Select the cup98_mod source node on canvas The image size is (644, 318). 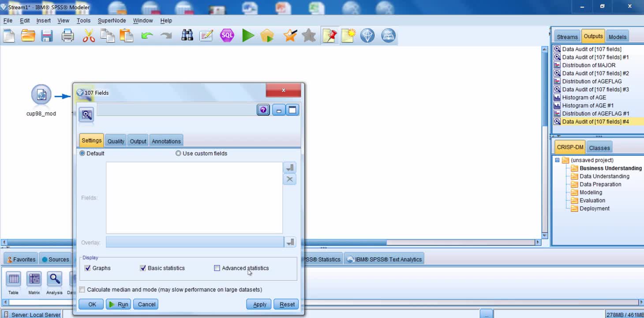[41, 95]
